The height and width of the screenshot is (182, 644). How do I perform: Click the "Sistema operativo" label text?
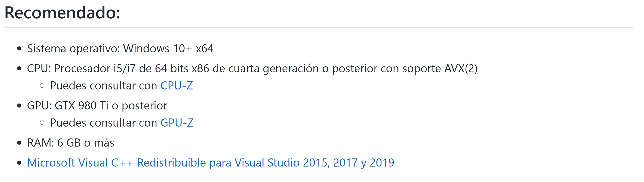coord(73,49)
